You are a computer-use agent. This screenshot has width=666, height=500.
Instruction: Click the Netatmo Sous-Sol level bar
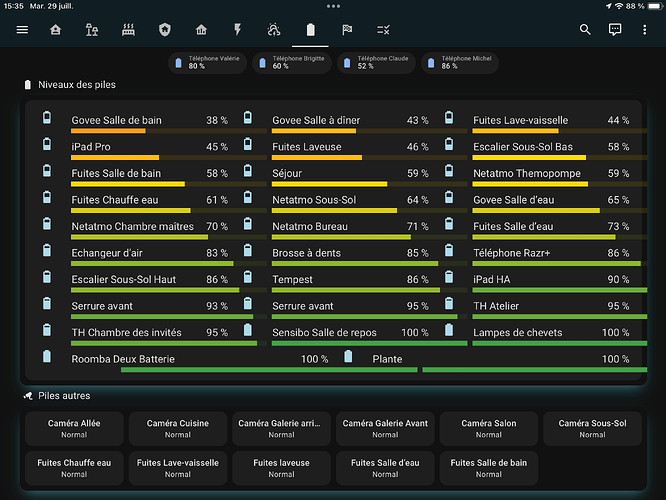click(x=369, y=210)
